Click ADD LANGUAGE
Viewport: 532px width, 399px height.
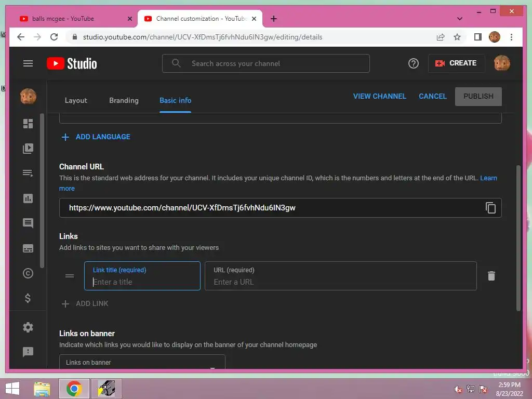(96, 137)
